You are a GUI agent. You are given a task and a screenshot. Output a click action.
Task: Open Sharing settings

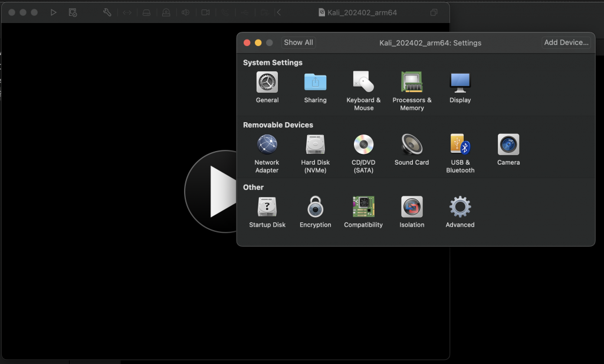[x=315, y=87]
